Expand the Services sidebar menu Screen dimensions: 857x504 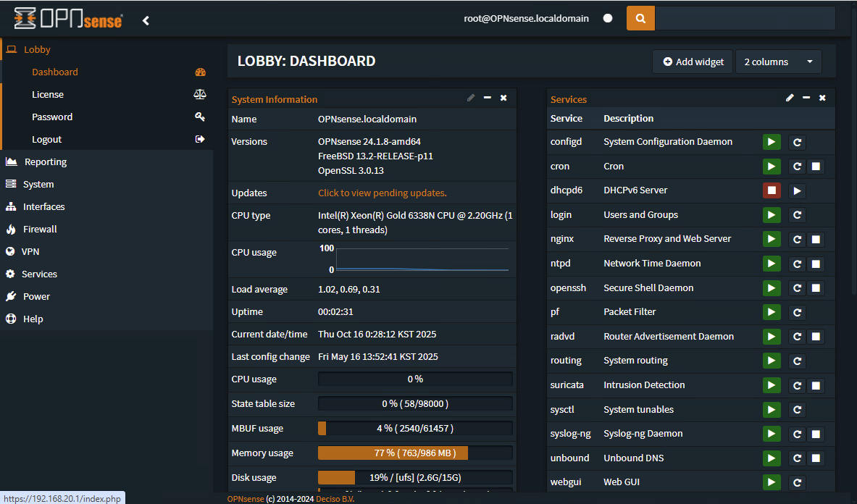(x=107, y=274)
